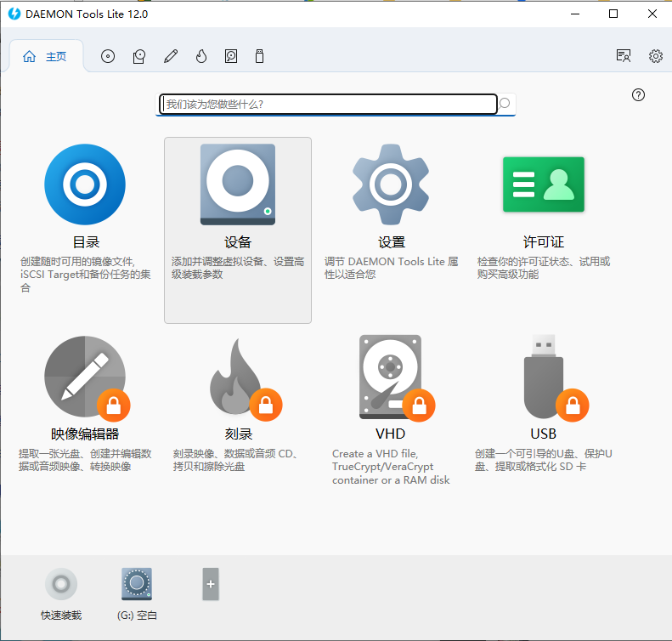
Task: Open the settings gear at top right
Action: coord(655,56)
